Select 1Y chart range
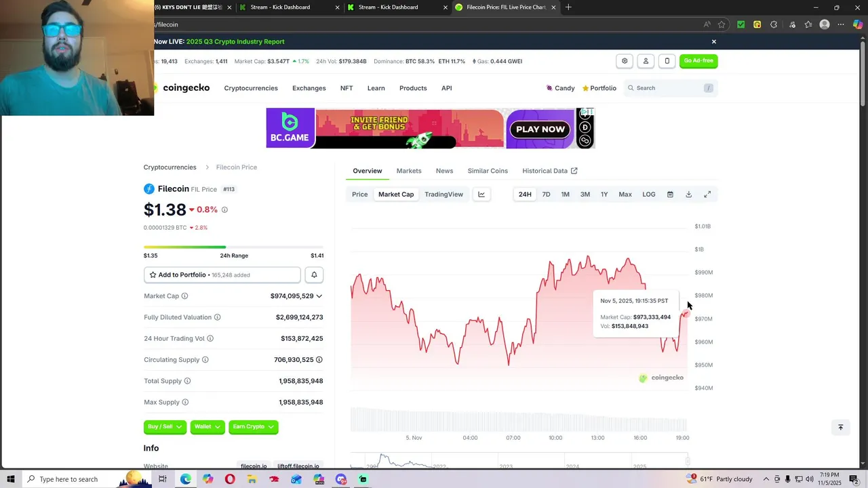The width and height of the screenshot is (868, 488). click(x=604, y=195)
